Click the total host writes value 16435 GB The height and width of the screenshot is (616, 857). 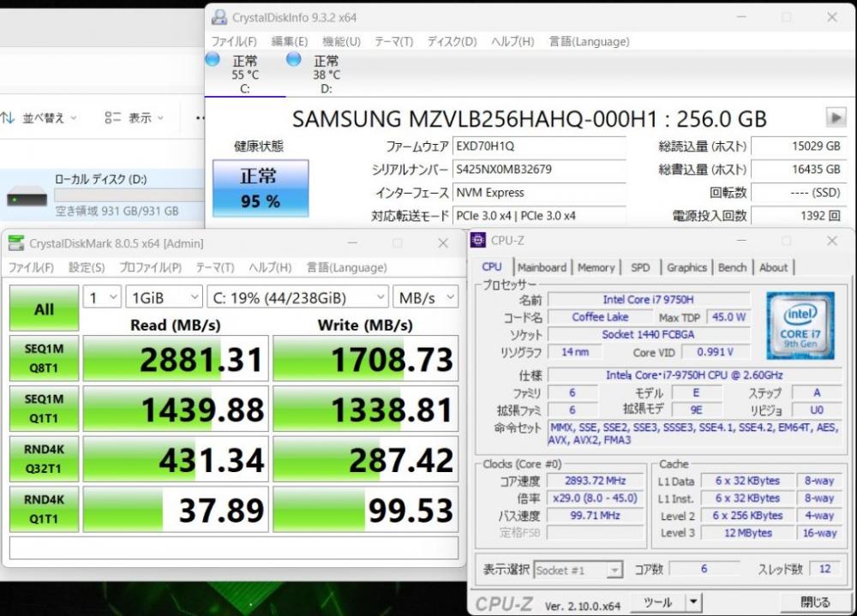point(799,170)
